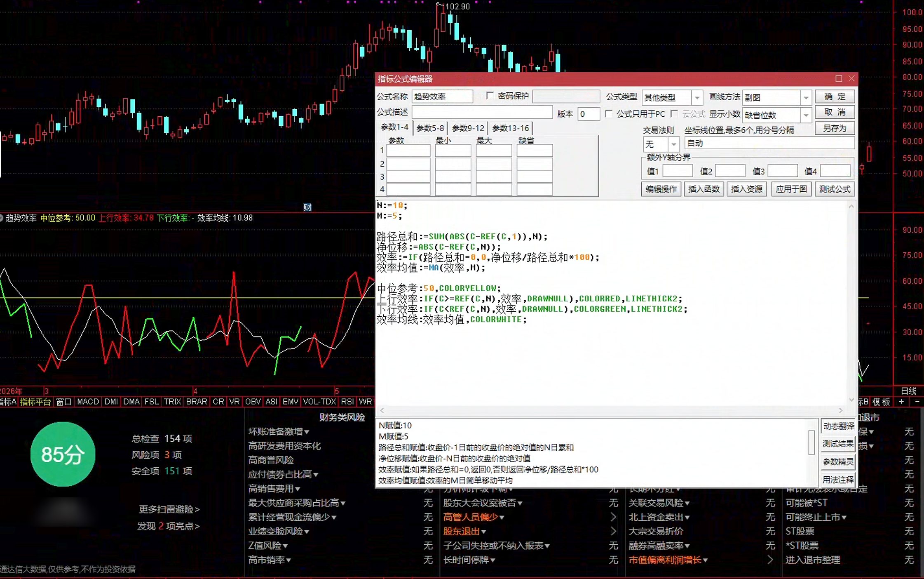924x579 pixels.
Task: Click the 日线 period label
Action: point(908,391)
